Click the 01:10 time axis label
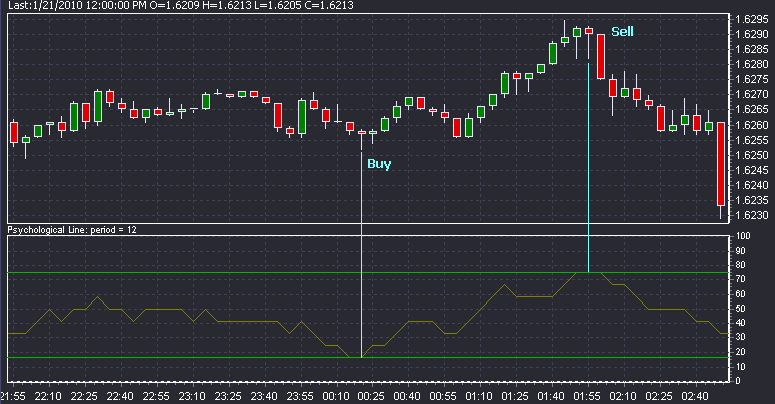 [x=479, y=396]
